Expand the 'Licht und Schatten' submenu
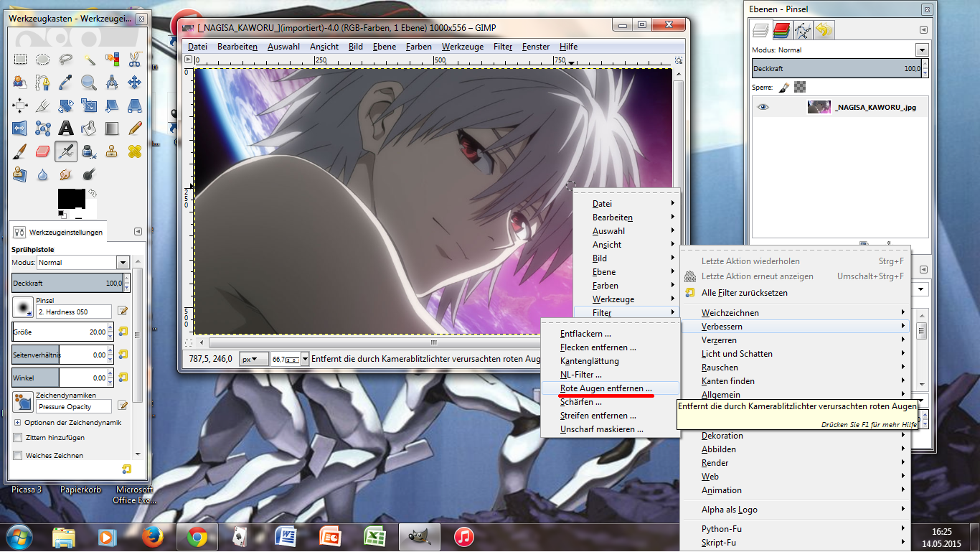The width and height of the screenshot is (980, 552). [x=794, y=354]
